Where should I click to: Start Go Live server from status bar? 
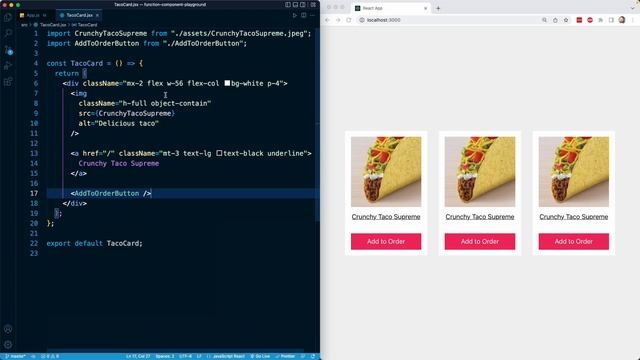[x=260, y=356]
